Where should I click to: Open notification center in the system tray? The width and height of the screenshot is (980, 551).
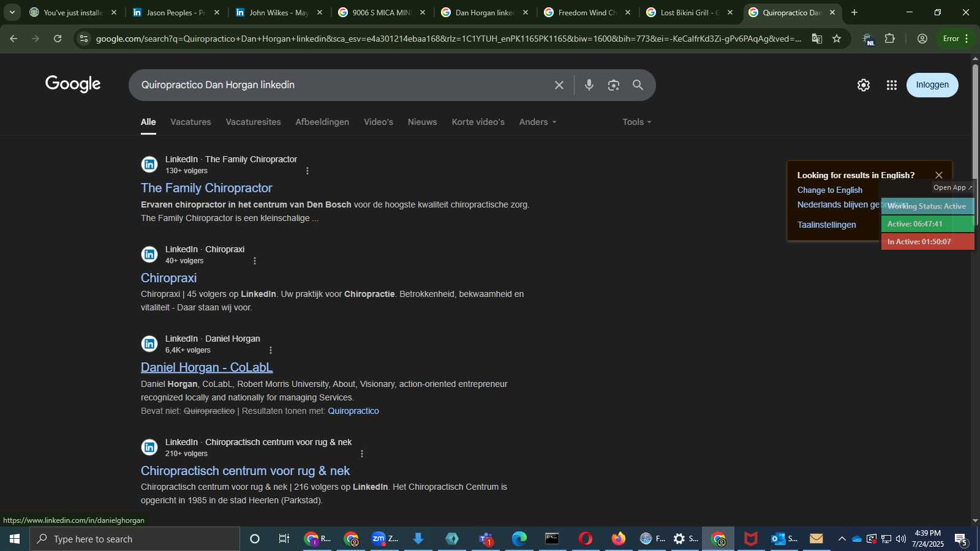(961, 539)
